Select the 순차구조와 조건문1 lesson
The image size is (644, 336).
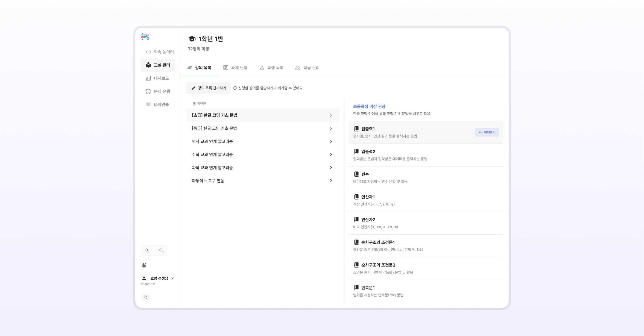[x=426, y=246]
